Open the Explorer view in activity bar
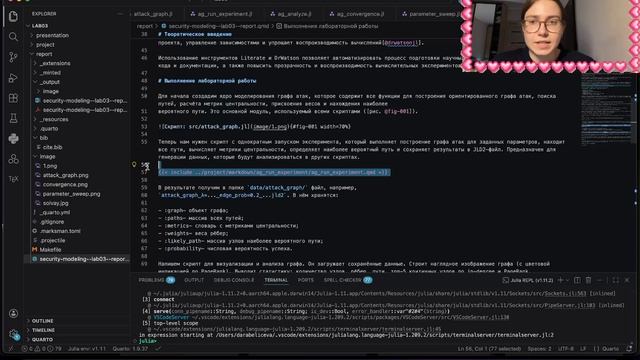The height and width of the screenshot is (360, 640). [x=13, y=16]
